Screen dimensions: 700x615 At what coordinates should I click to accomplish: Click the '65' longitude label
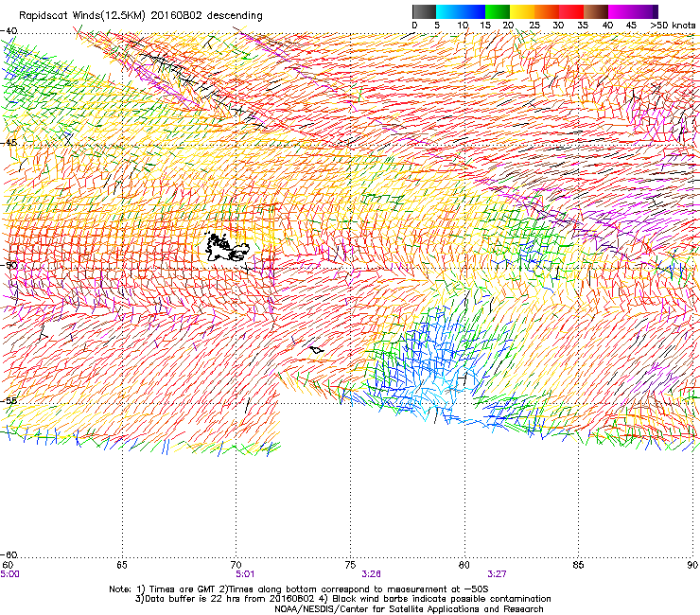122,565
